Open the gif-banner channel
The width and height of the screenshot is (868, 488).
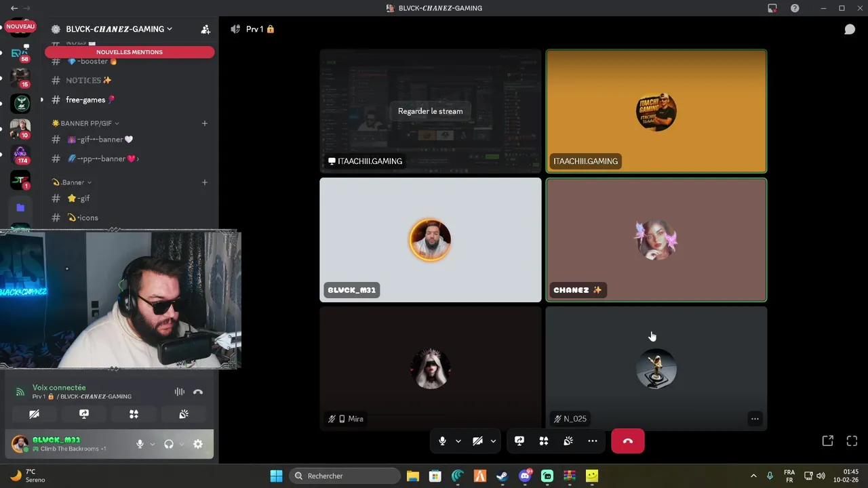click(100, 140)
